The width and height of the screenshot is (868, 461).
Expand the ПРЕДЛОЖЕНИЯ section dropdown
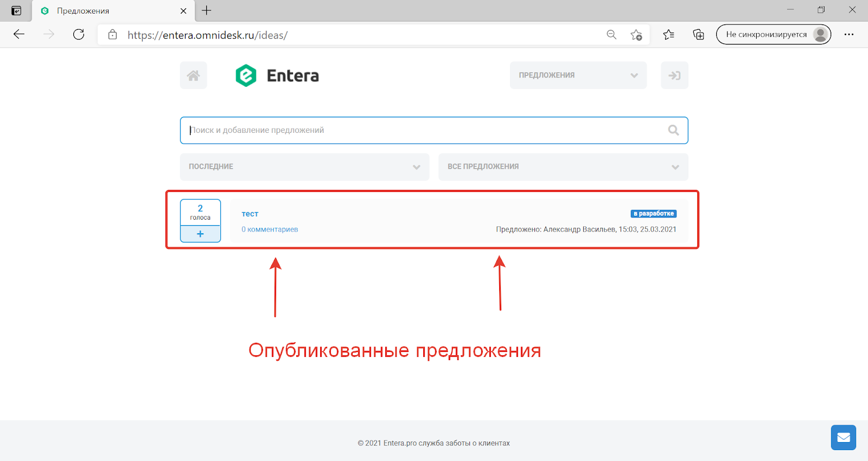click(578, 75)
